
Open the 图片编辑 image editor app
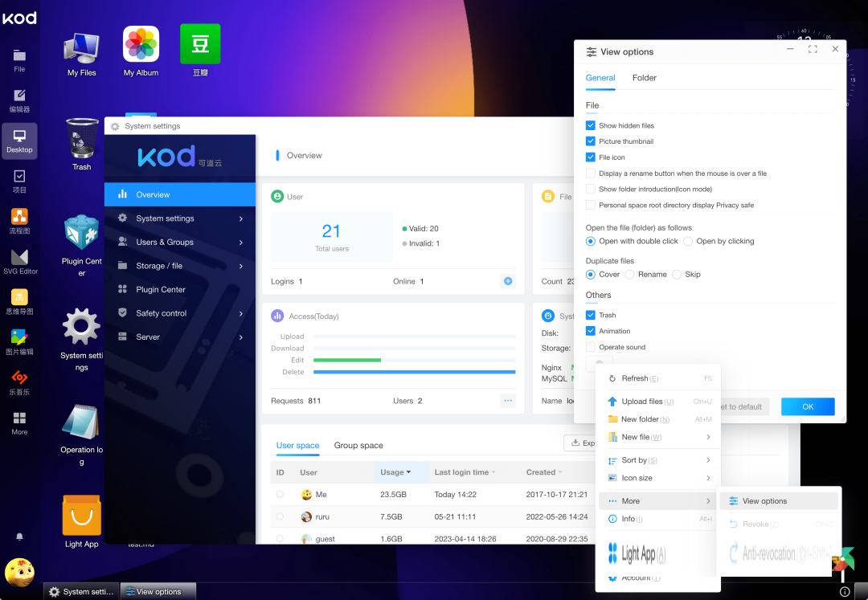[x=19, y=343]
